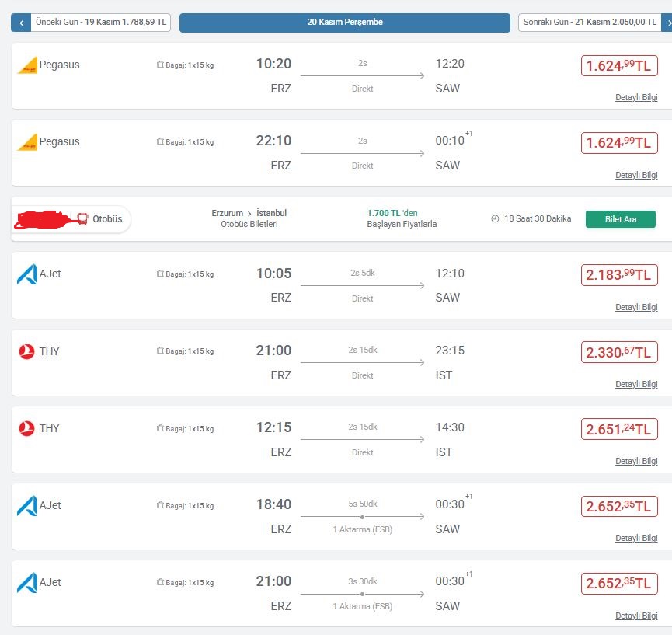The image size is (672, 635).
Task: Select the Sonraki Gün 21 Kasım tab
Action: pos(589,23)
